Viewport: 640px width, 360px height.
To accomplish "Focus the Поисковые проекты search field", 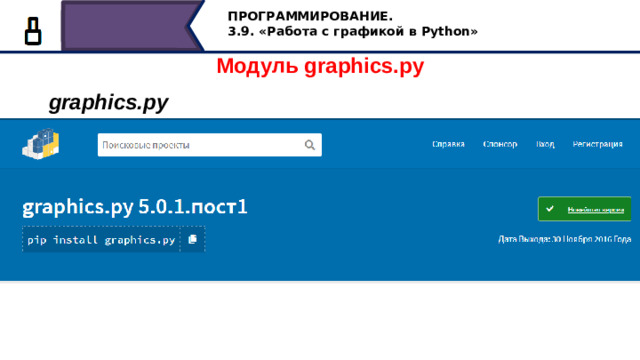I will coord(209,145).
